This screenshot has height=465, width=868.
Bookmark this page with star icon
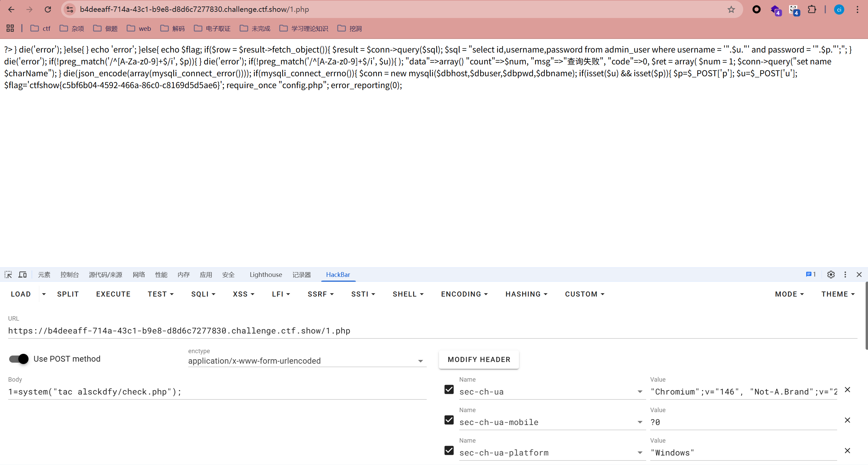[731, 9]
